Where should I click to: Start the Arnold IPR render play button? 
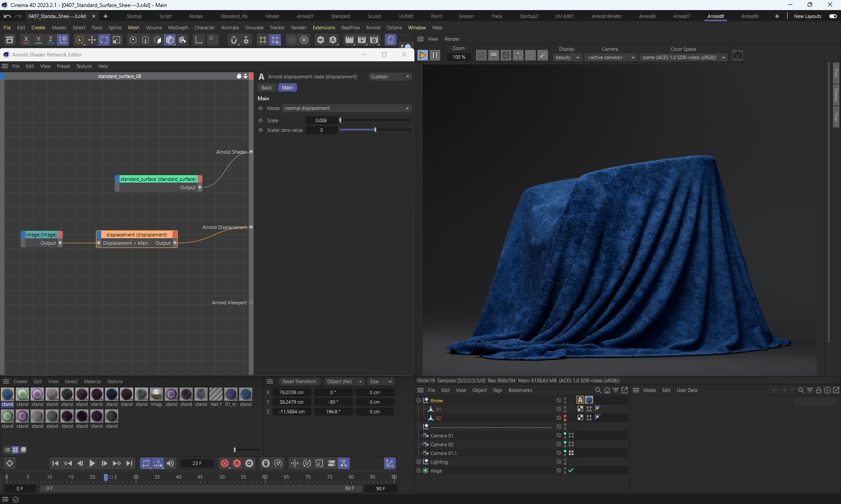click(x=422, y=55)
